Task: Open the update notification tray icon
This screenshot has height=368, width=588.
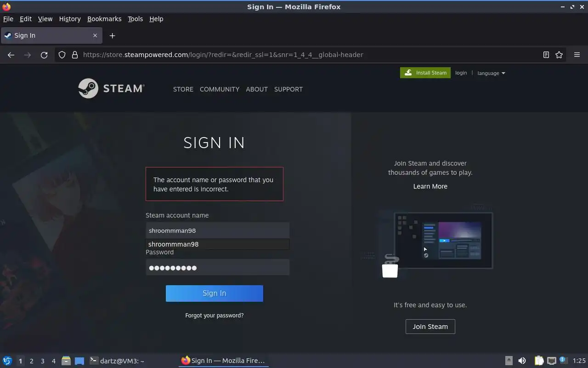Action: [x=563, y=361]
